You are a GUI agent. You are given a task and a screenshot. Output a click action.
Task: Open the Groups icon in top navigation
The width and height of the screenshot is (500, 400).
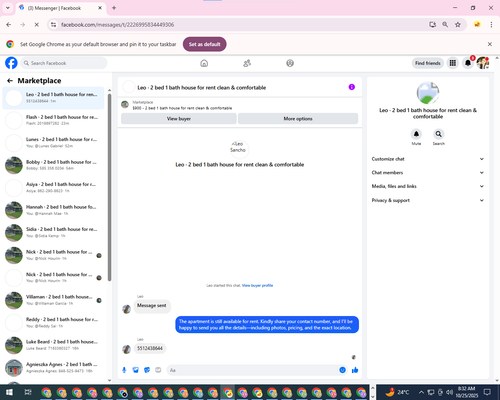(290, 63)
